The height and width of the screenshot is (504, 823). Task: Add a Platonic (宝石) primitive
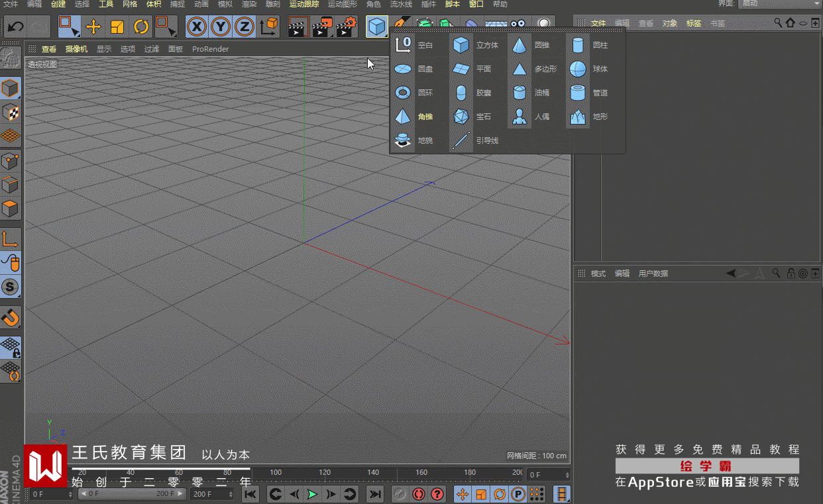tap(472, 117)
